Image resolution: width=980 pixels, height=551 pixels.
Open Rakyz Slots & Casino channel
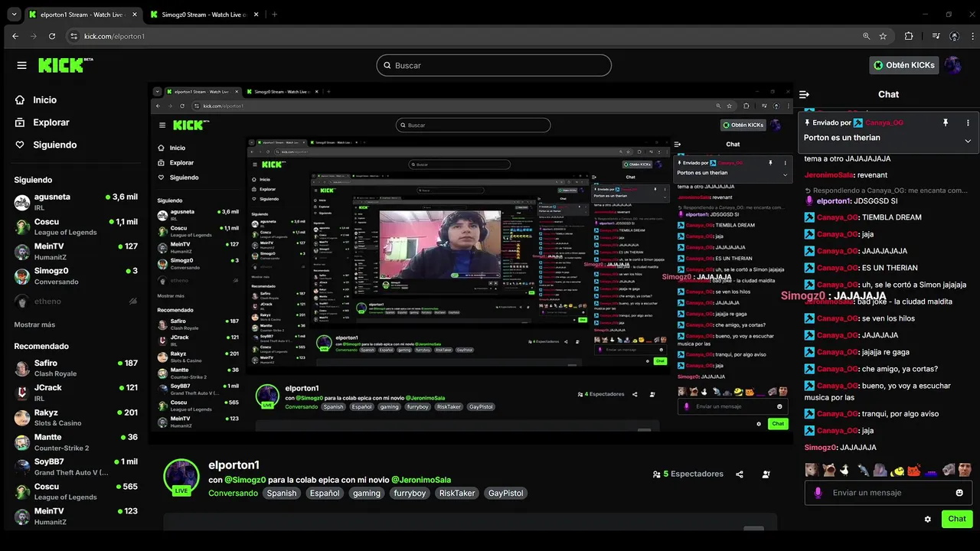76,418
